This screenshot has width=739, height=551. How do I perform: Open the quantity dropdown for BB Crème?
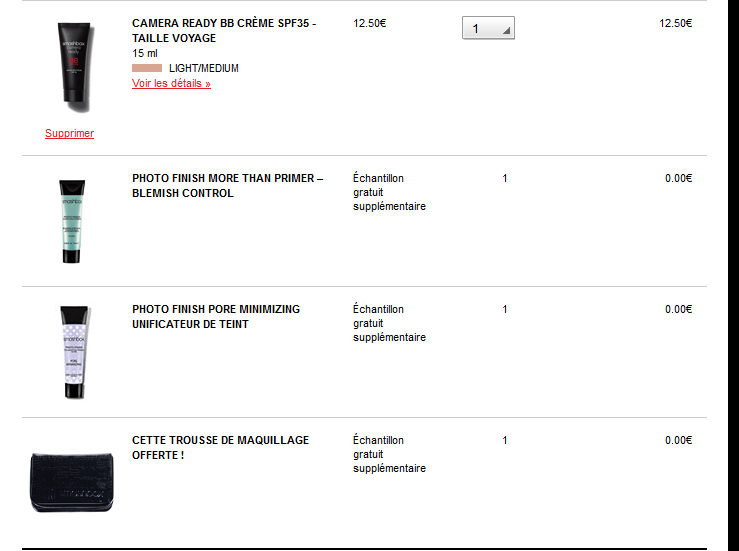coord(488,29)
